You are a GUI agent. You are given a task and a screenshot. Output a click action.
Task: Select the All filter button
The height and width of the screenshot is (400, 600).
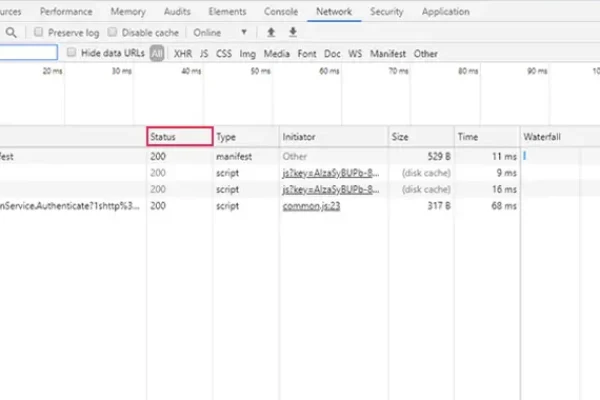[x=157, y=53]
